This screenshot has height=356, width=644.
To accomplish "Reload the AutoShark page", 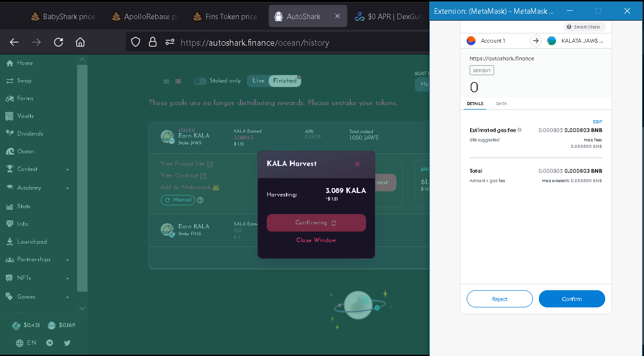I will click(58, 42).
